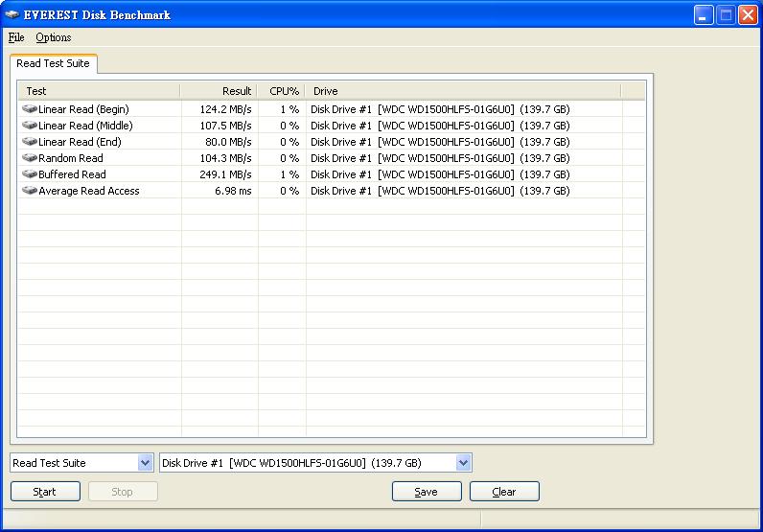This screenshot has height=532, width=763.
Task: Select the Linear Read (Middle) row
Action: [x=332, y=125]
